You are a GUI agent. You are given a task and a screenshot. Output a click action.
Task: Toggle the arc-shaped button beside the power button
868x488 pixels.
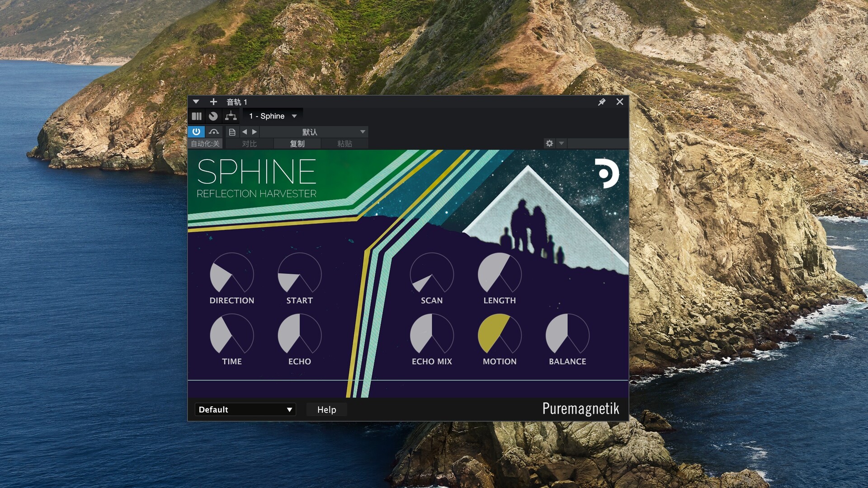coord(214,132)
